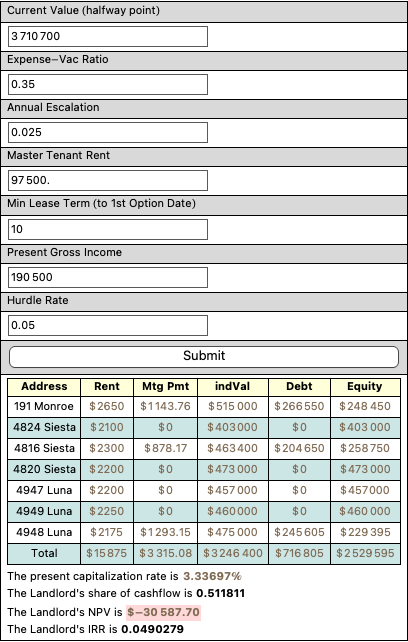Click the Mtg Pmt column header
The image size is (408, 642).
pos(165,387)
